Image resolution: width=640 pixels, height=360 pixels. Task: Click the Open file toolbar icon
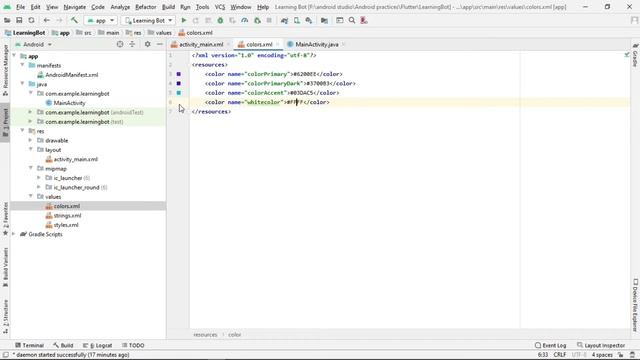coord(7,20)
